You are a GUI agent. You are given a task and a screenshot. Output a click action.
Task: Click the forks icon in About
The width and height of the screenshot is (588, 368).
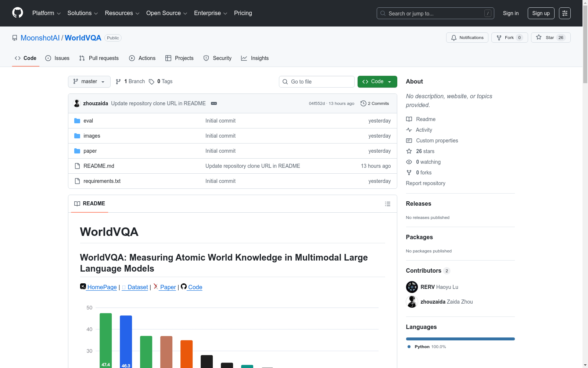pyautogui.click(x=409, y=173)
